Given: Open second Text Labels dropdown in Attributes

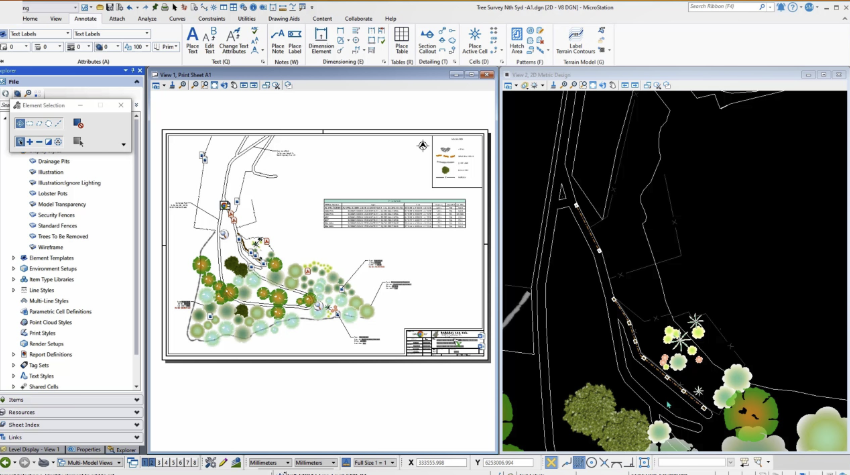Looking at the screenshot, I should (146, 34).
